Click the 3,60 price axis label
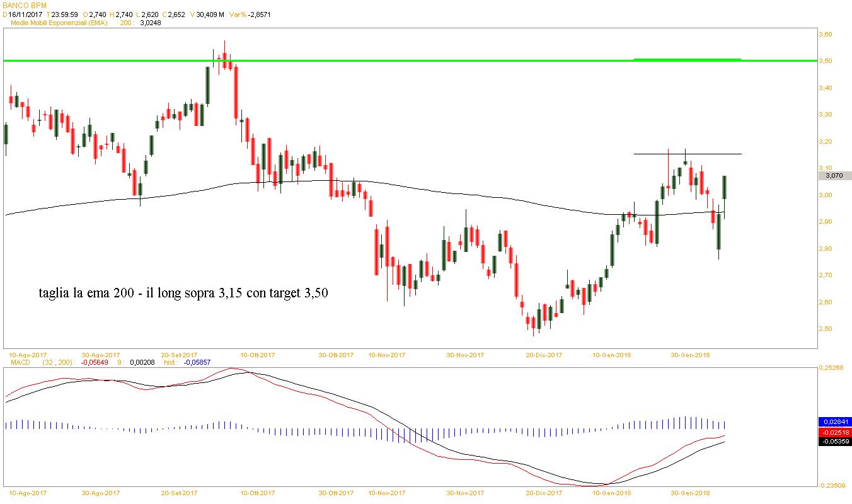 click(826, 35)
